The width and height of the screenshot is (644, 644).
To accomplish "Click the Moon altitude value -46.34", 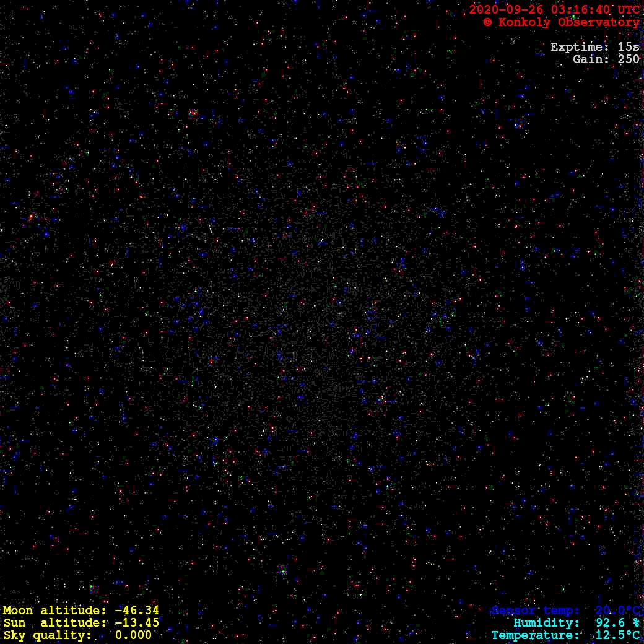I will pyautogui.click(x=136, y=611).
